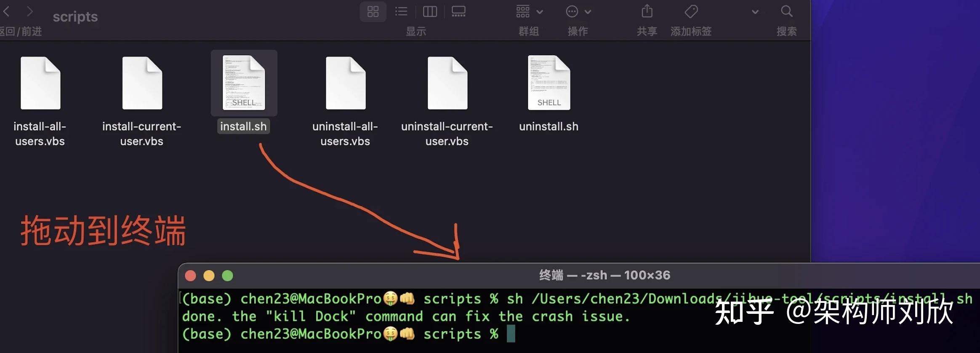Select install-current-user.vbs file
This screenshot has height=353, width=980.
click(142, 101)
